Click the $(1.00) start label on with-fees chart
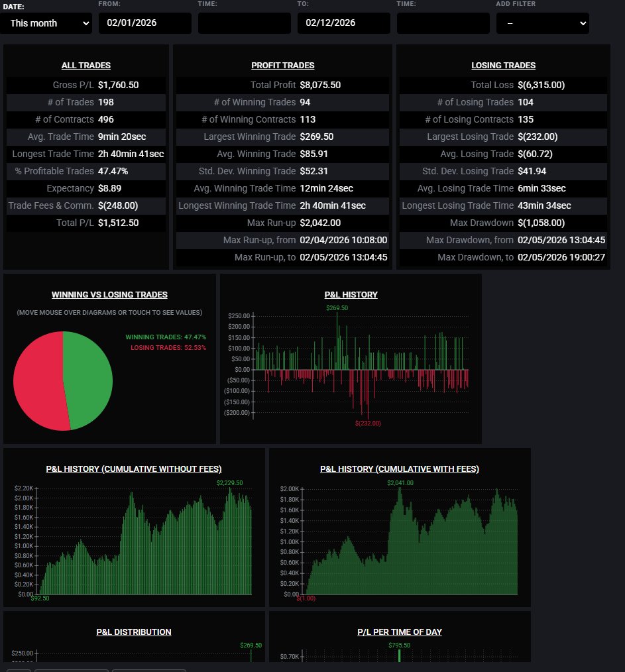Viewport: 625px width, 672px height. pos(306,598)
